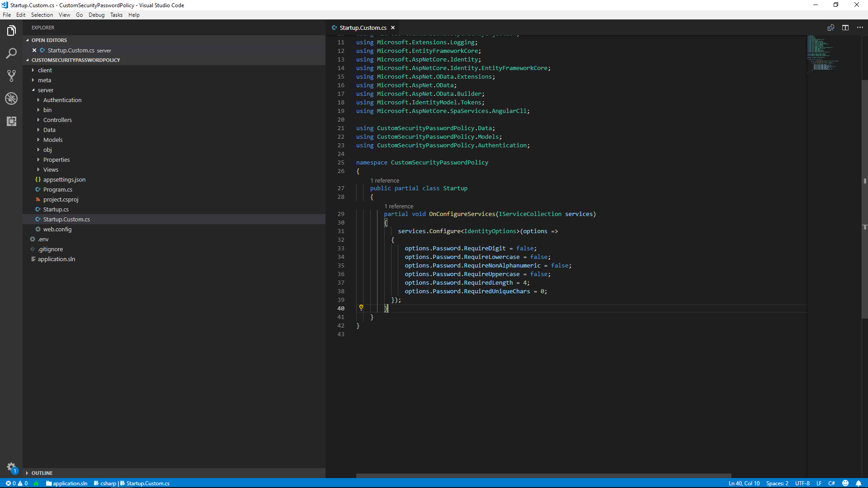The image size is (868, 488).
Task: Open notifications bell in status bar
Action: [859, 483]
